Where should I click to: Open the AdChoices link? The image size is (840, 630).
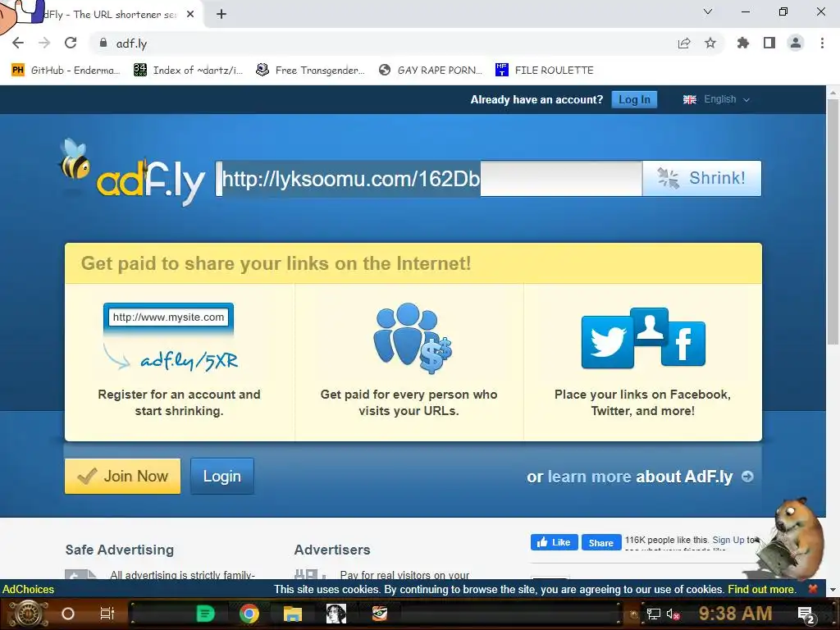[29, 589]
